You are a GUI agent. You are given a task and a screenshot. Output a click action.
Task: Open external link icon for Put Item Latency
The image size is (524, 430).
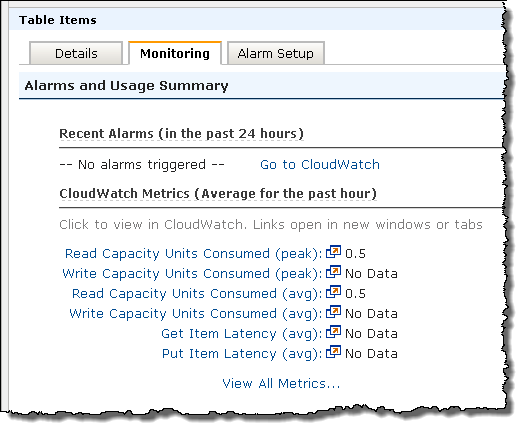point(333,352)
